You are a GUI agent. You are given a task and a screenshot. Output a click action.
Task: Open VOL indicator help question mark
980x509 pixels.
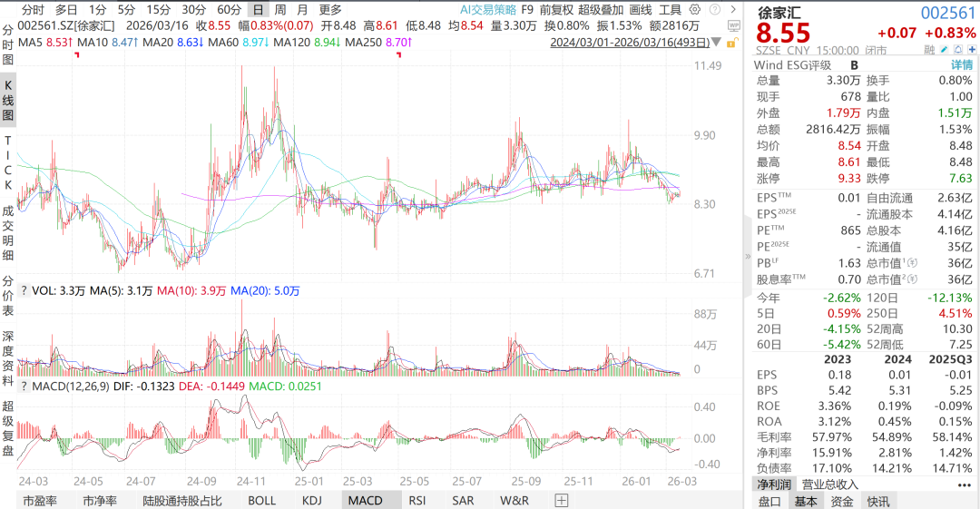click(x=23, y=291)
